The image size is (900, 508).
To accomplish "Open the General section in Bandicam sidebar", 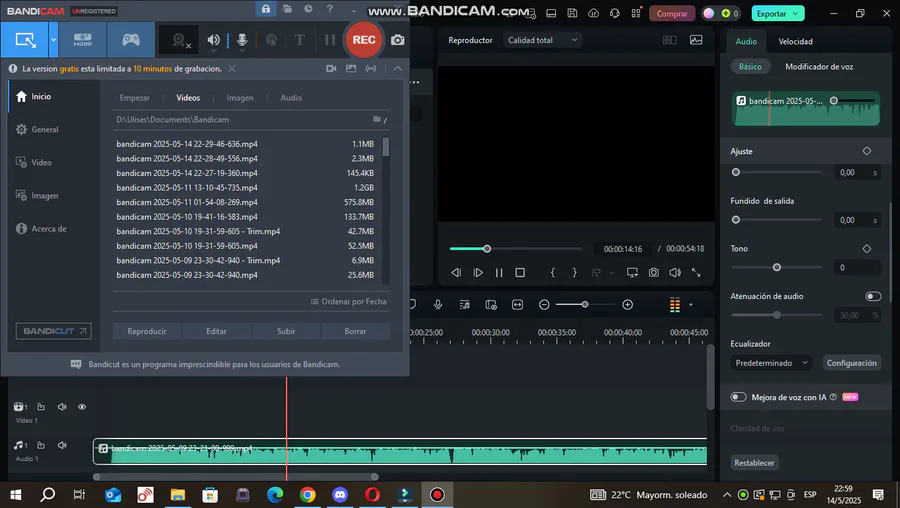I will [x=45, y=130].
